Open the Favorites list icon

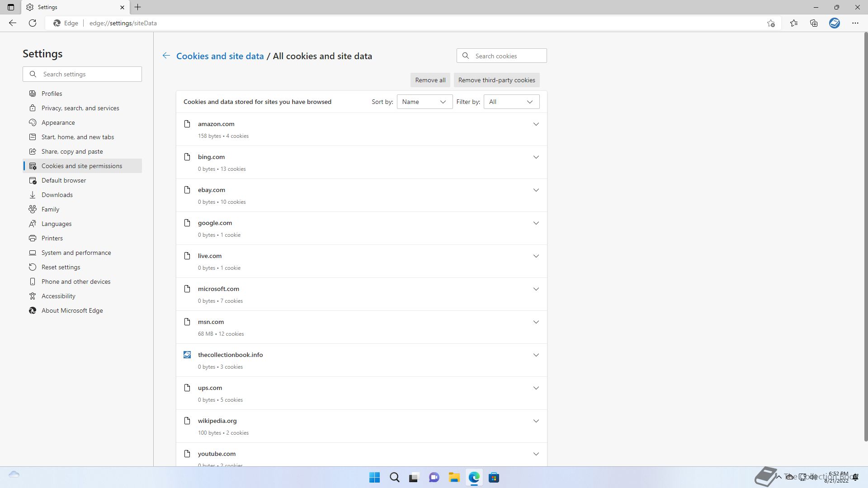(x=794, y=23)
